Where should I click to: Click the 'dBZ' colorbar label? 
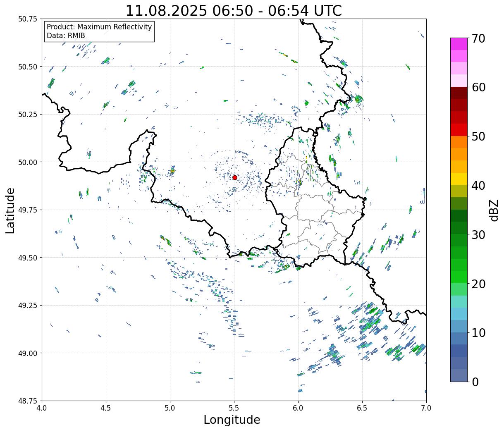(494, 210)
